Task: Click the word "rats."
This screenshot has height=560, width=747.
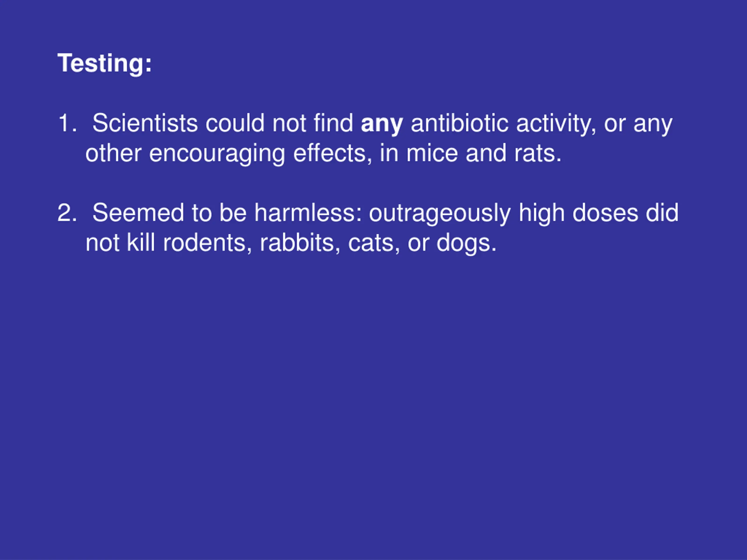Action: pyautogui.click(x=537, y=154)
